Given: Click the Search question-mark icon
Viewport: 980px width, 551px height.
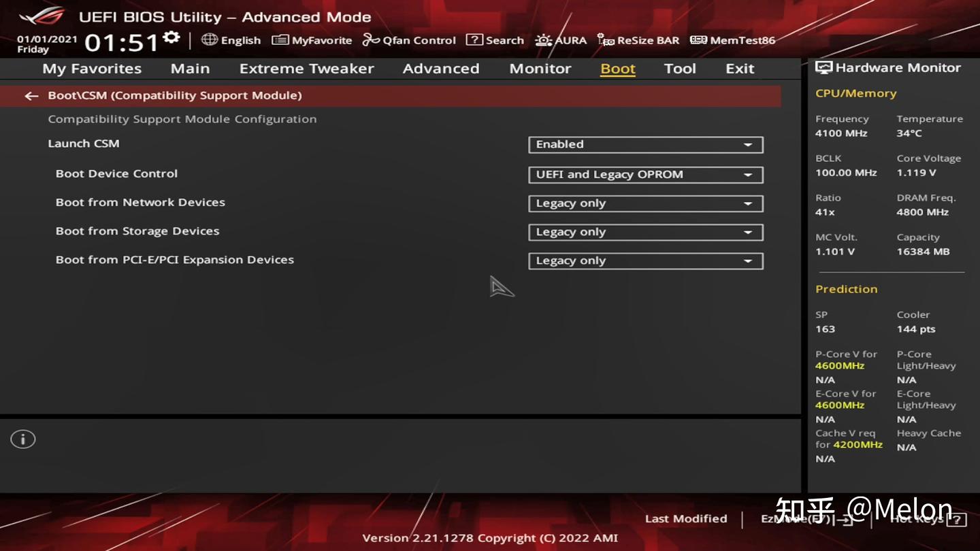Looking at the screenshot, I should coord(474,40).
